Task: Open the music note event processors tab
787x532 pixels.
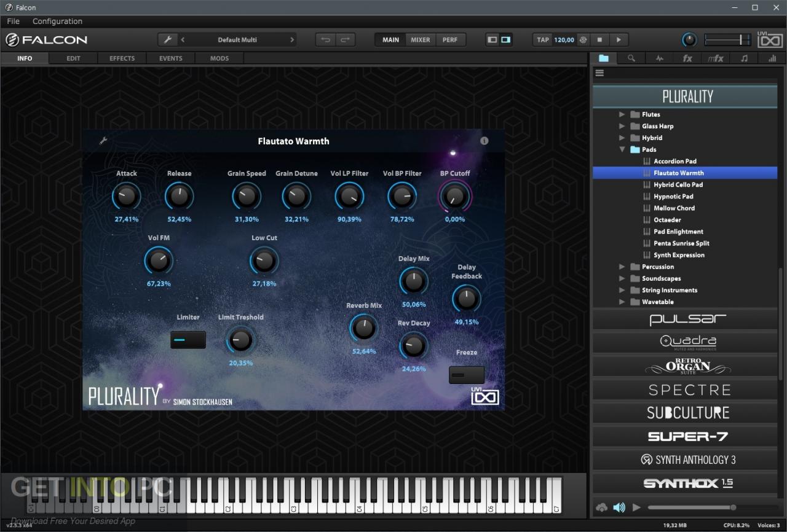Action: click(744, 58)
